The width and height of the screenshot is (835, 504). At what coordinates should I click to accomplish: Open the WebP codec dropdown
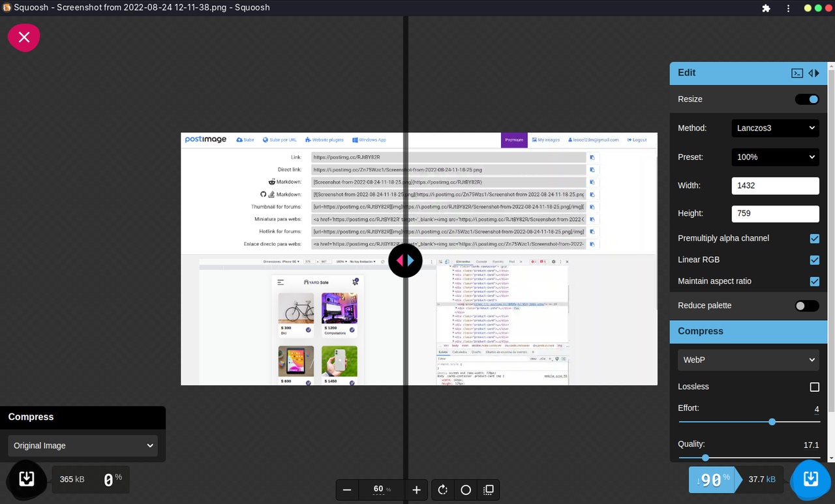748,359
